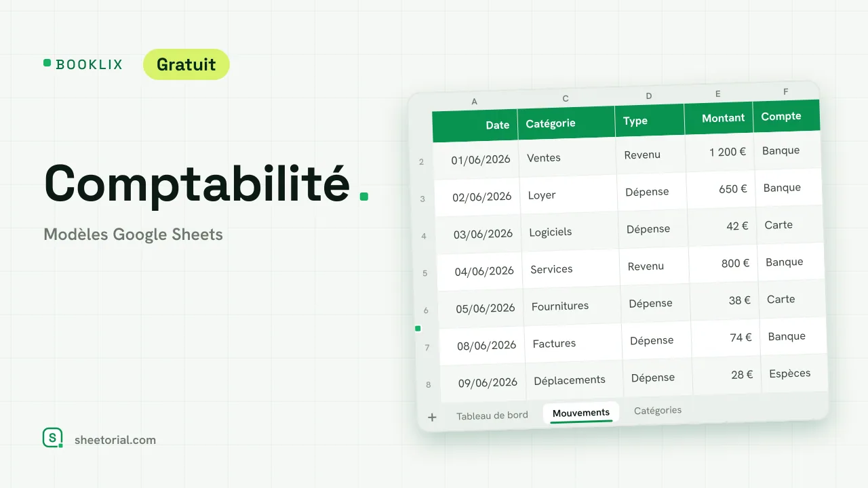Click the Sheetorial logo icon

click(x=53, y=438)
